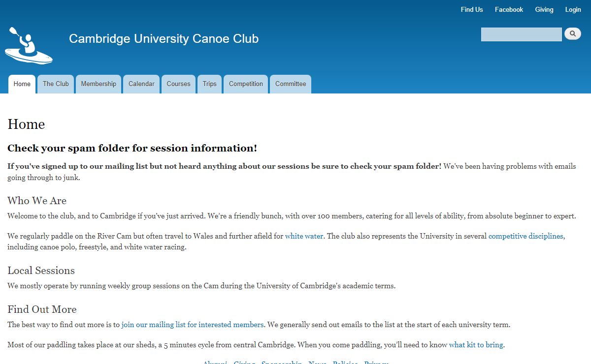Go to the Courses tab
591x364 pixels.
[178, 84]
